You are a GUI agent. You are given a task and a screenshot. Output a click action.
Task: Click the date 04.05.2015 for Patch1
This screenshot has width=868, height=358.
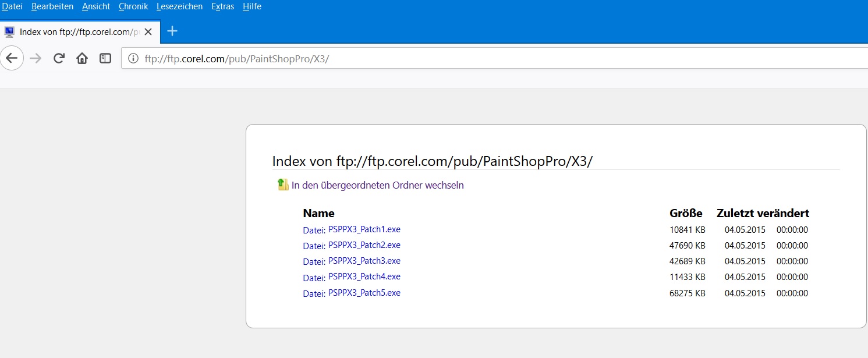click(x=745, y=230)
